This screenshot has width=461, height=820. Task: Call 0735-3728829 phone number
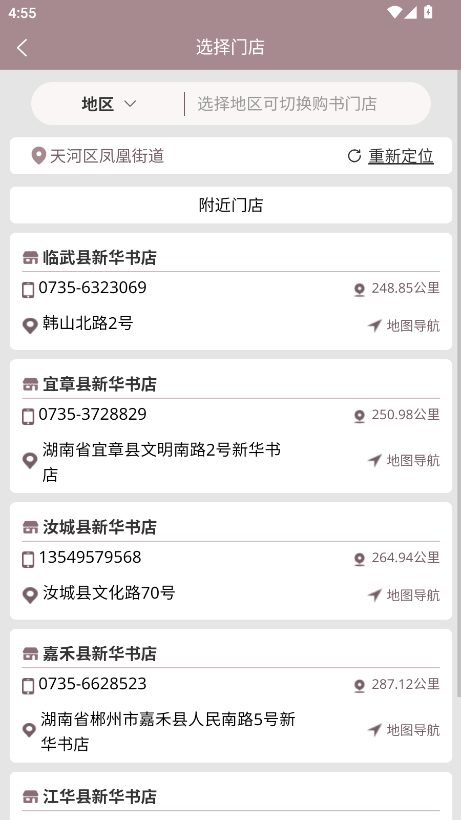click(93, 414)
